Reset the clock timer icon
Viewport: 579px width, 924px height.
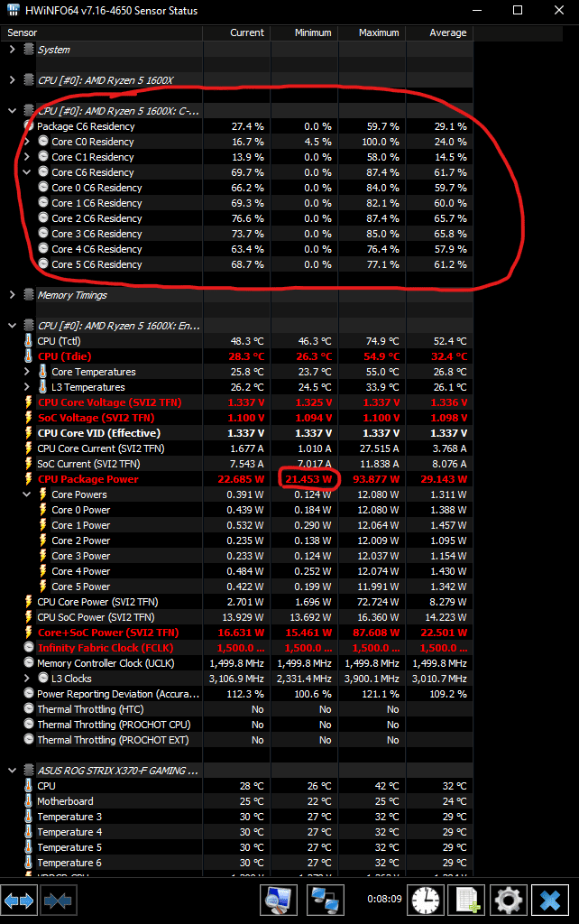(426, 901)
